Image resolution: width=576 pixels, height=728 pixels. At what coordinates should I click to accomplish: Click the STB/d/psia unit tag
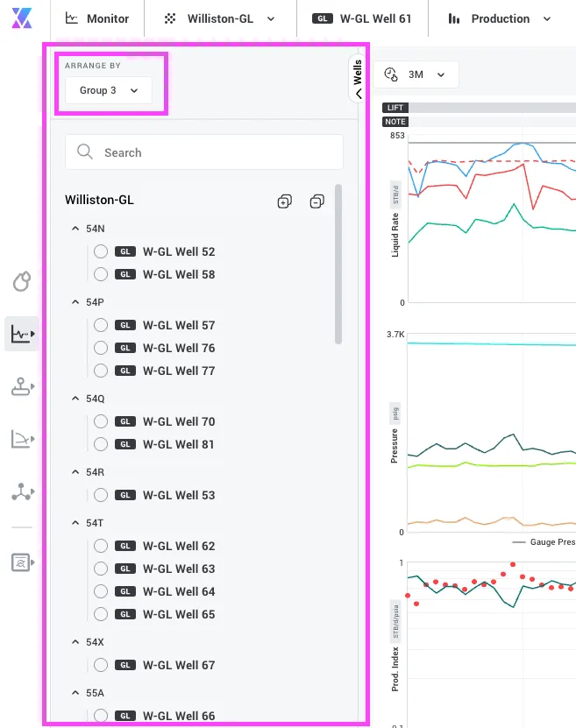point(395,621)
